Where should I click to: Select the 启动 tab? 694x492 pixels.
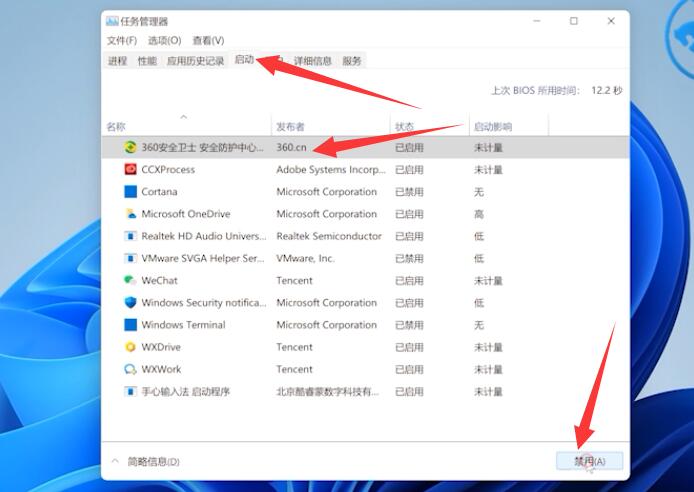tap(244, 59)
